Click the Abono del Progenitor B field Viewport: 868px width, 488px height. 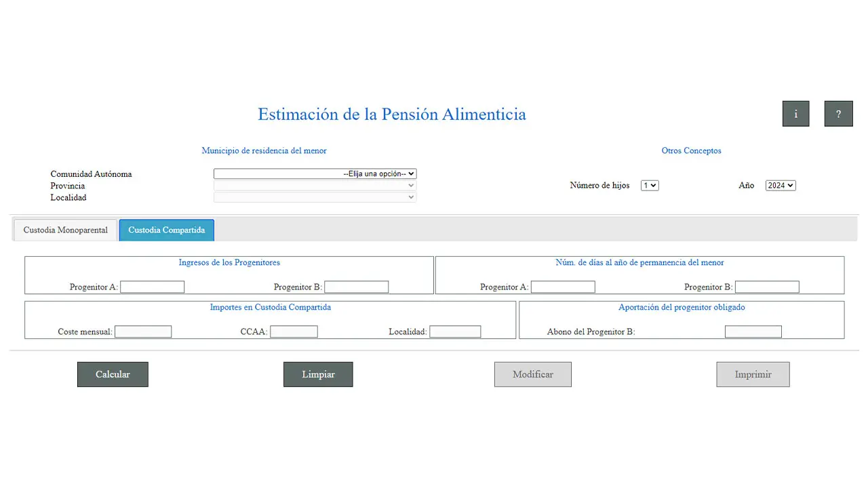click(753, 331)
